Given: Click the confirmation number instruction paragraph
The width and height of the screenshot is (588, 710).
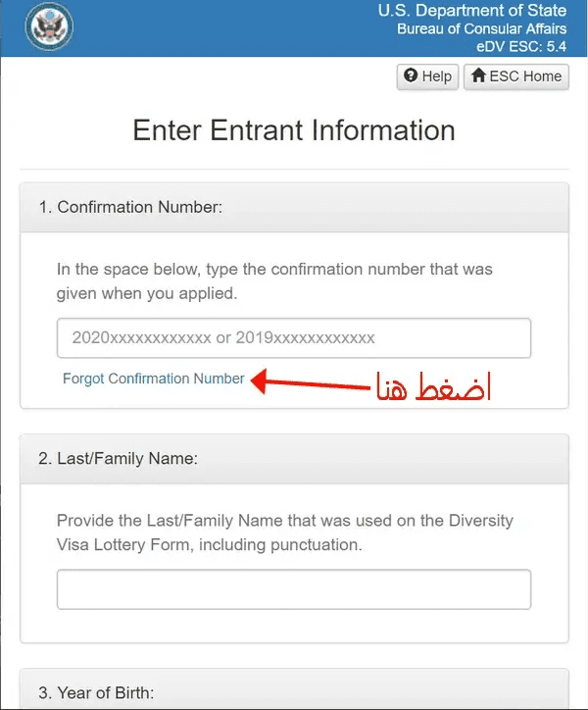Looking at the screenshot, I should [274, 279].
